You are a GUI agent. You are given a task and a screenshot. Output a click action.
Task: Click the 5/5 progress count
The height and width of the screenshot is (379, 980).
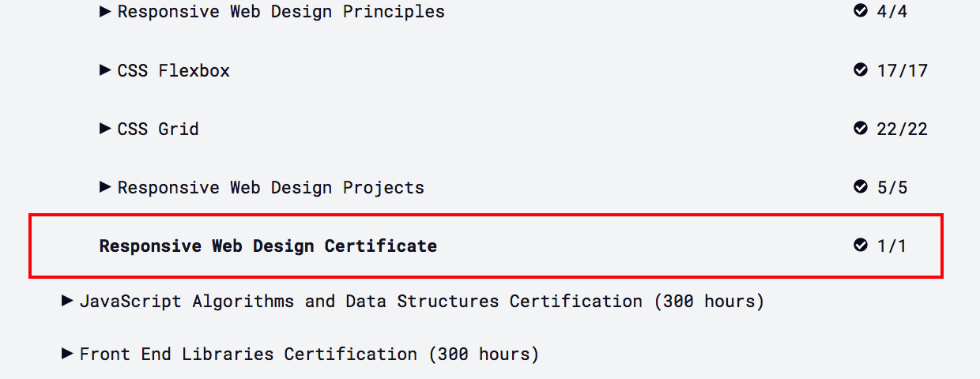click(892, 188)
